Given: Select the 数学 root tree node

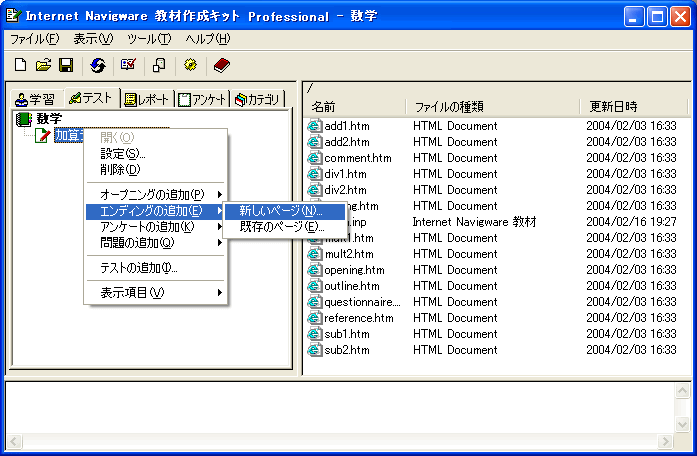Looking at the screenshot, I should 49,119.
